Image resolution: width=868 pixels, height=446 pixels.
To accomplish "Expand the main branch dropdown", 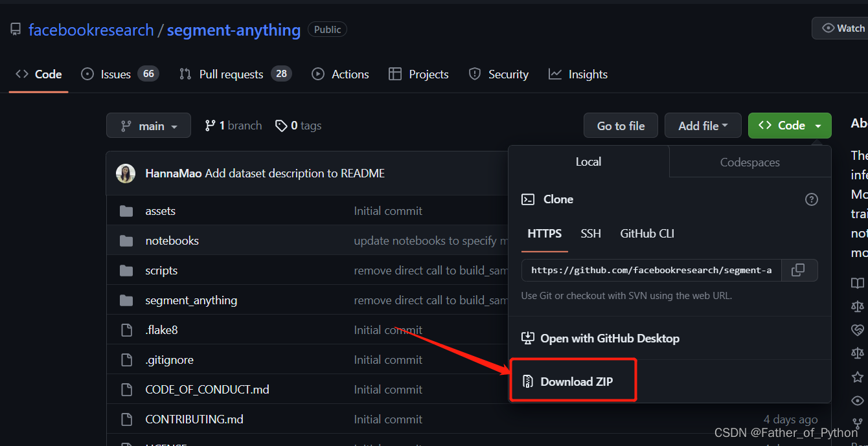I will (x=148, y=126).
